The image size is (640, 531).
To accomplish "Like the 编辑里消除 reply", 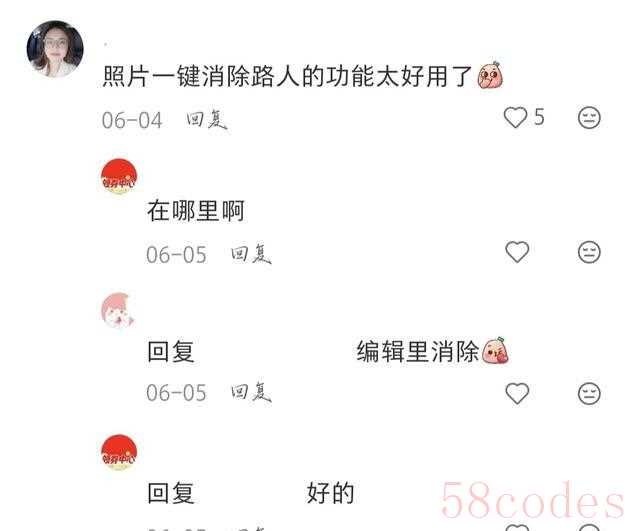I will click(517, 393).
